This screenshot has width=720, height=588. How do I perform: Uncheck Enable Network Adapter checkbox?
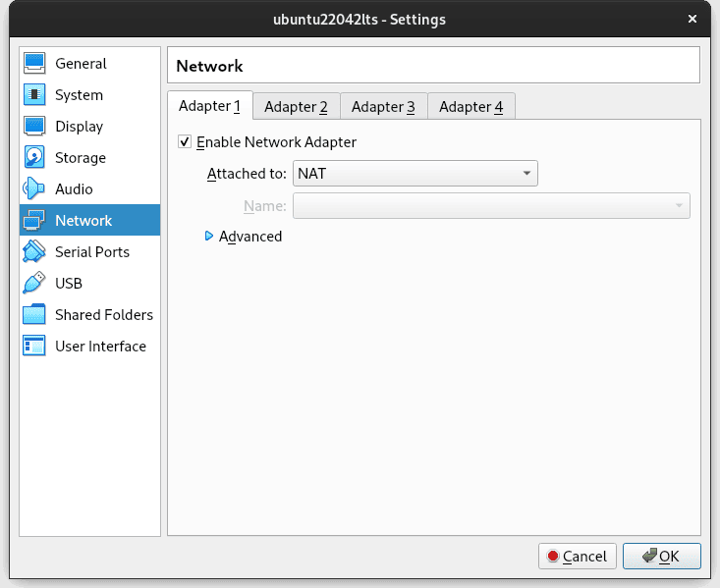[x=185, y=141]
